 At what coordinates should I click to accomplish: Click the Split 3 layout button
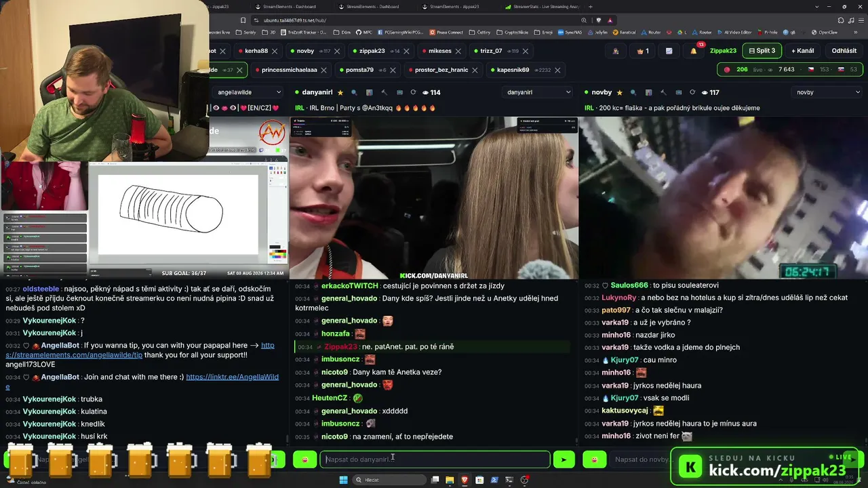pos(762,51)
